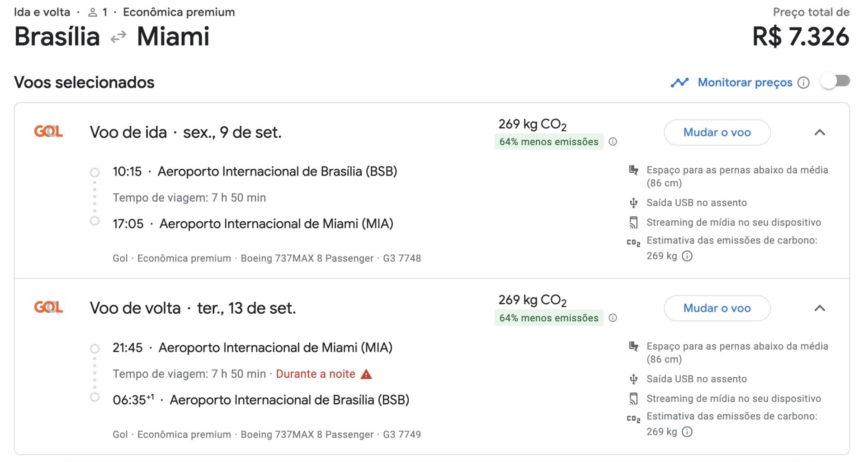Click the Monitorar preços info icon
This screenshot has height=462, width=868.
point(803,83)
